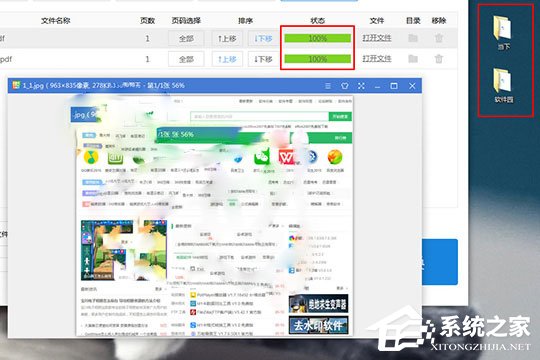Move the first file up with 上移
This screenshot has height=360, width=540.
pos(227,38)
